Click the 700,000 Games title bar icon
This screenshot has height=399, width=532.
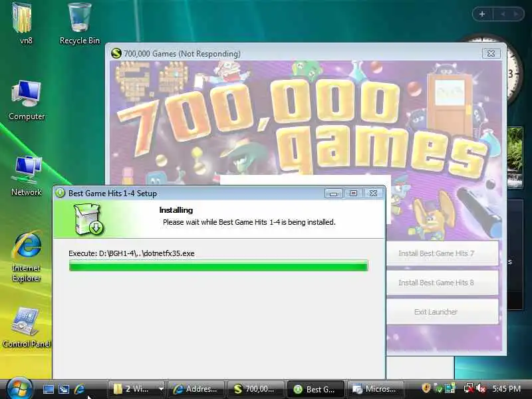[x=116, y=53]
